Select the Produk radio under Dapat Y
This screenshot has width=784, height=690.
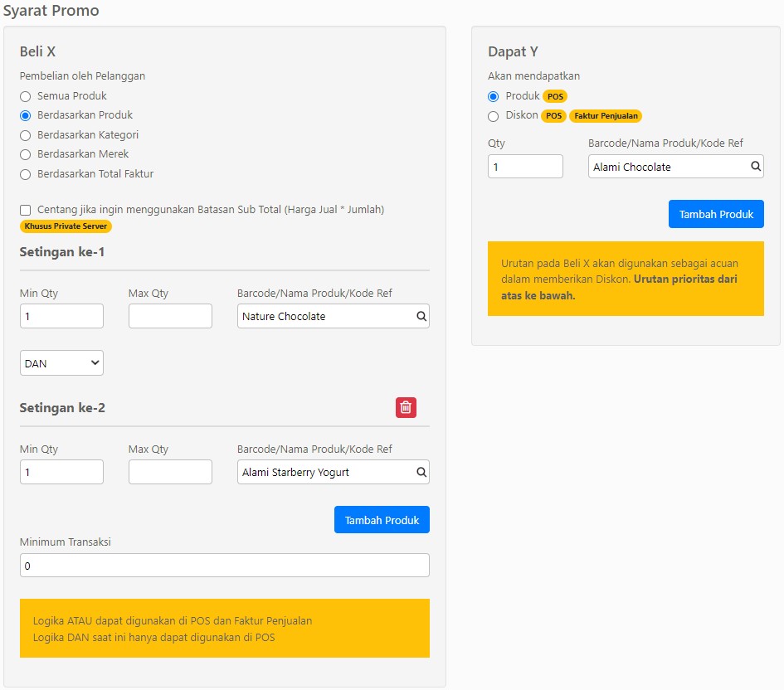493,96
